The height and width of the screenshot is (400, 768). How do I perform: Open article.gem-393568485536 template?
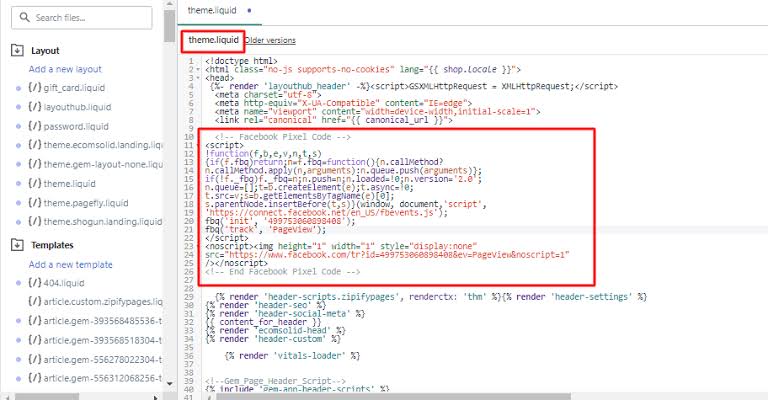tap(103, 321)
